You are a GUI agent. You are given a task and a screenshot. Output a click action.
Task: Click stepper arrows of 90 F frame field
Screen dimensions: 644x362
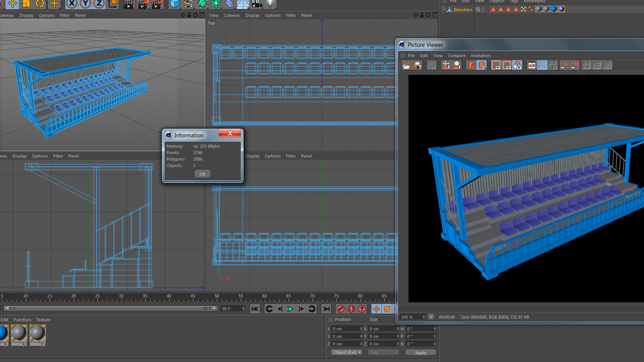click(x=244, y=309)
